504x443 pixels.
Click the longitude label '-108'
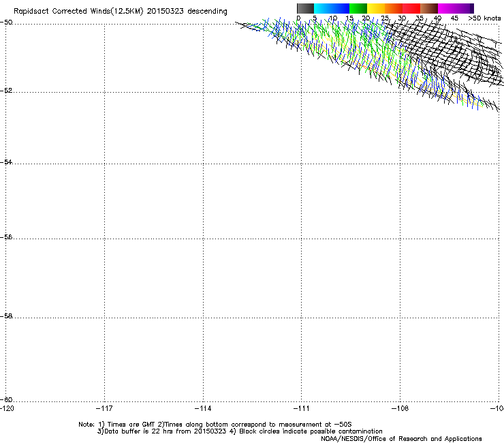coord(400,408)
